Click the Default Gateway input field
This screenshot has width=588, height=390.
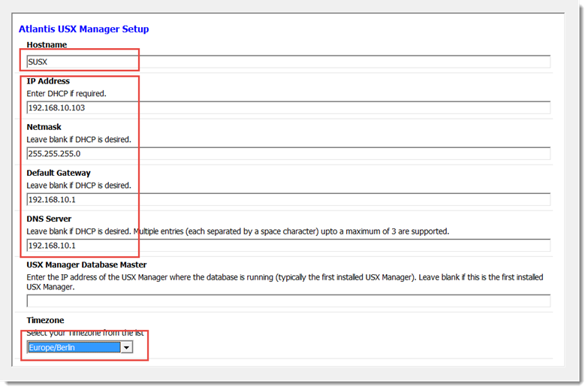288,199
